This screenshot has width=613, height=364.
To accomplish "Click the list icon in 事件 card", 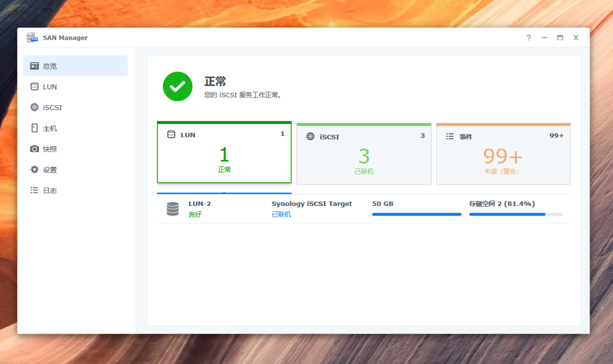I will tap(450, 136).
